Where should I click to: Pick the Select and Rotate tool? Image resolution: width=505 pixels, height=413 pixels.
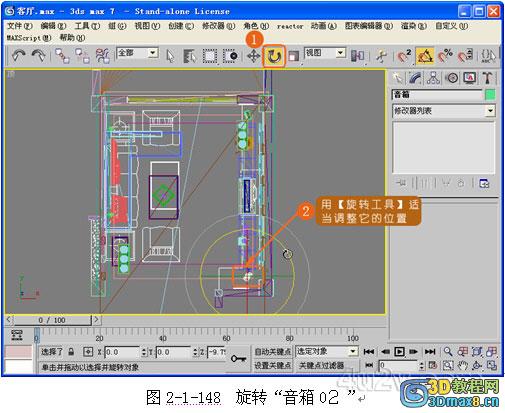click(x=274, y=56)
